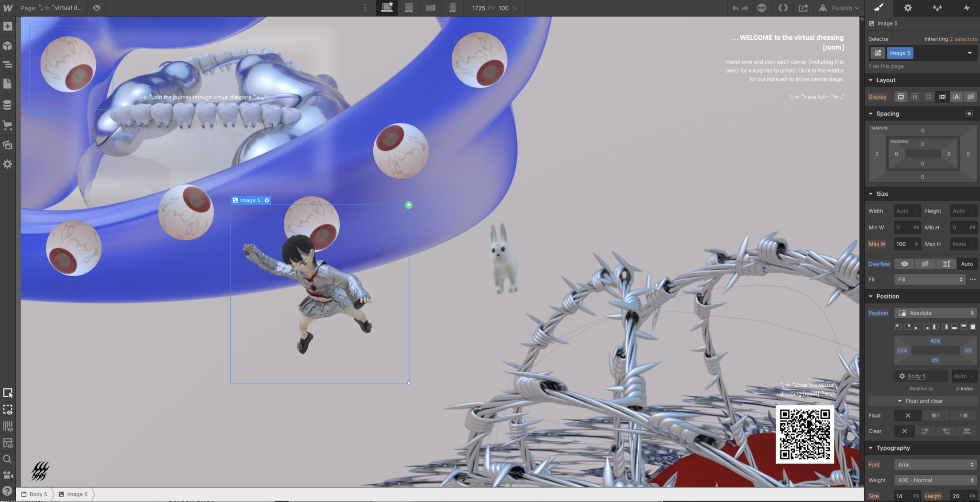The image size is (980, 502).
Task: Open the Comments status bubble icon
Action: 762,8
